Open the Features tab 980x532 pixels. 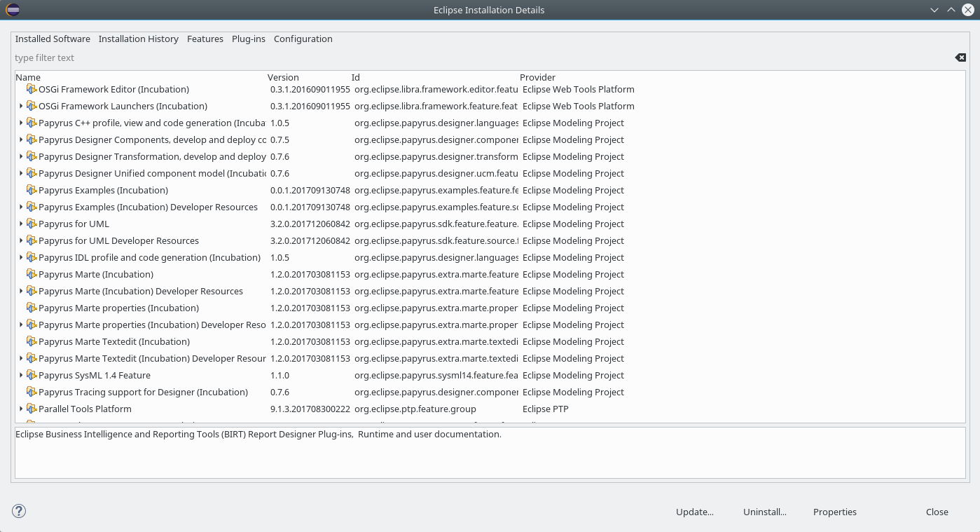pos(205,39)
